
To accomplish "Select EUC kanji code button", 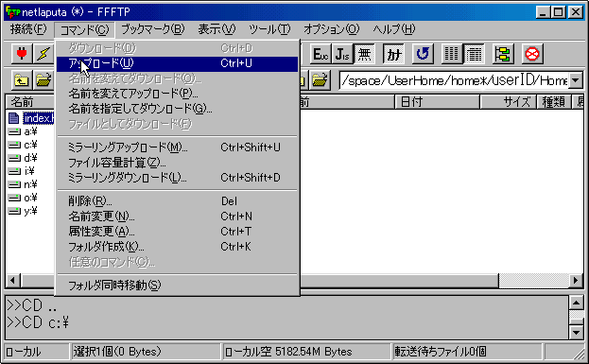I will [320, 54].
